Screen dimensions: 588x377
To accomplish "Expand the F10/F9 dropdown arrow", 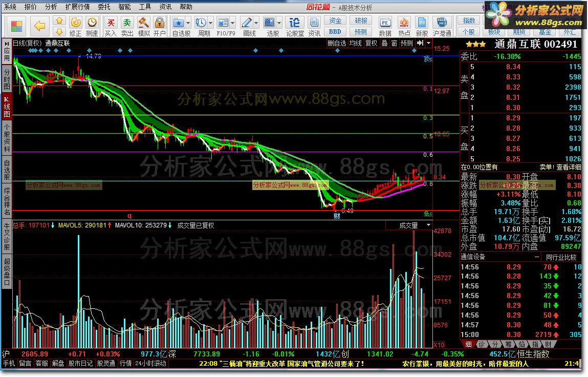I will coord(233,23).
